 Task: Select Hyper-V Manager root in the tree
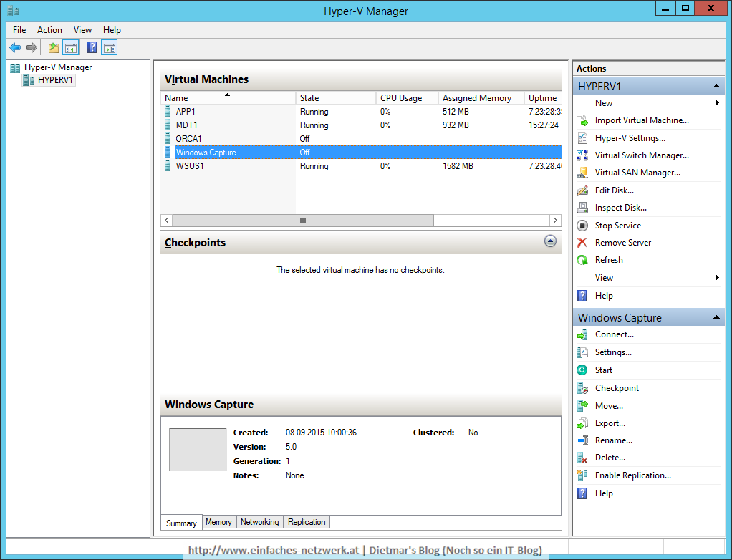[58, 67]
